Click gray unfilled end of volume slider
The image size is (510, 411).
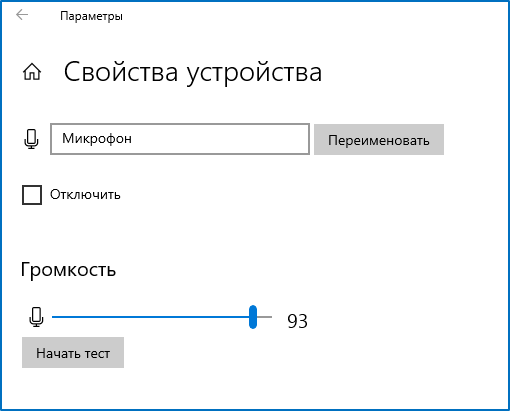[x=265, y=317]
